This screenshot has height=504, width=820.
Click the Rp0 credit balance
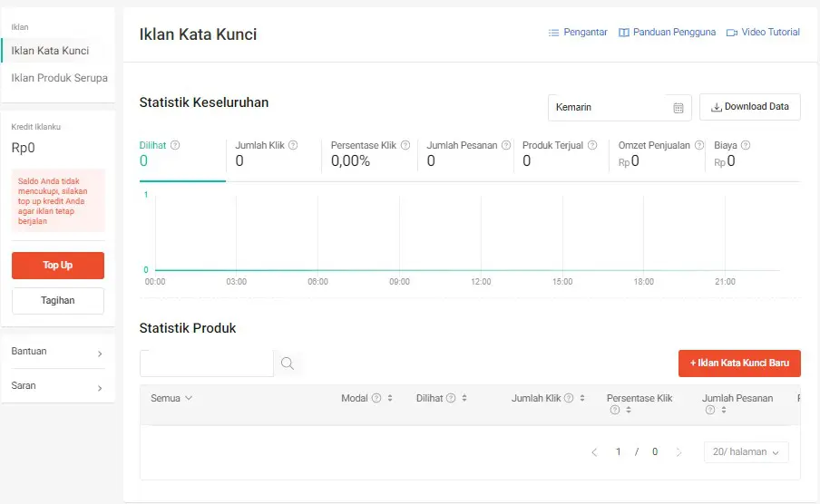(x=23, y=148)
